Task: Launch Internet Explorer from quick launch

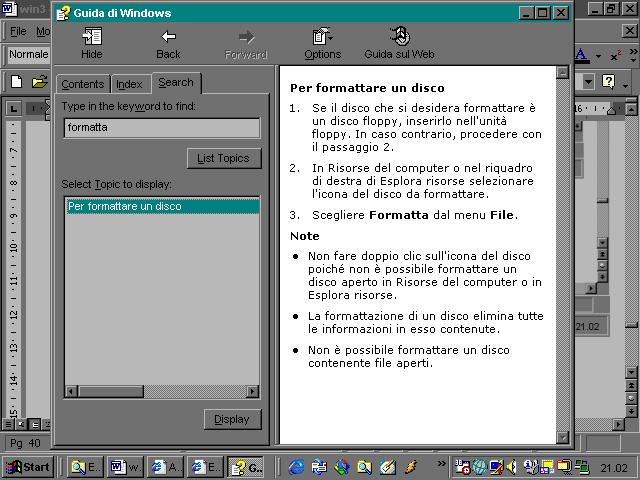Action: (x=297, y=467)
